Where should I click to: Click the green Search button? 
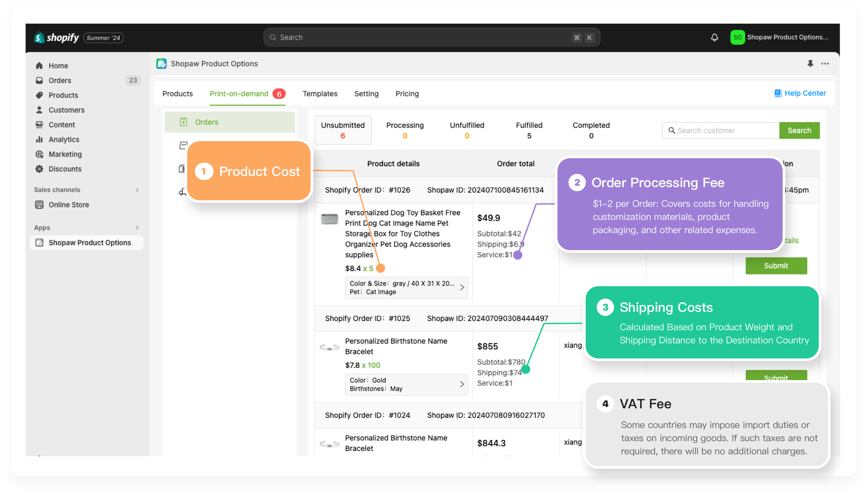[799, 131]
